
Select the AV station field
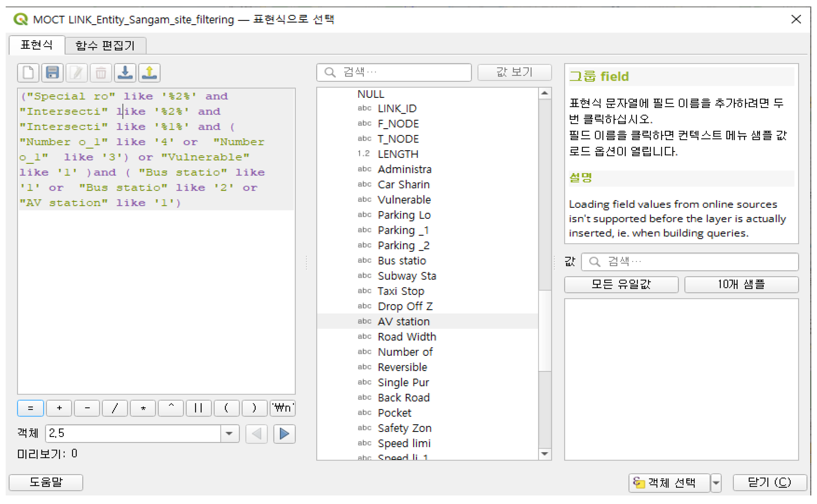[404, 321]
